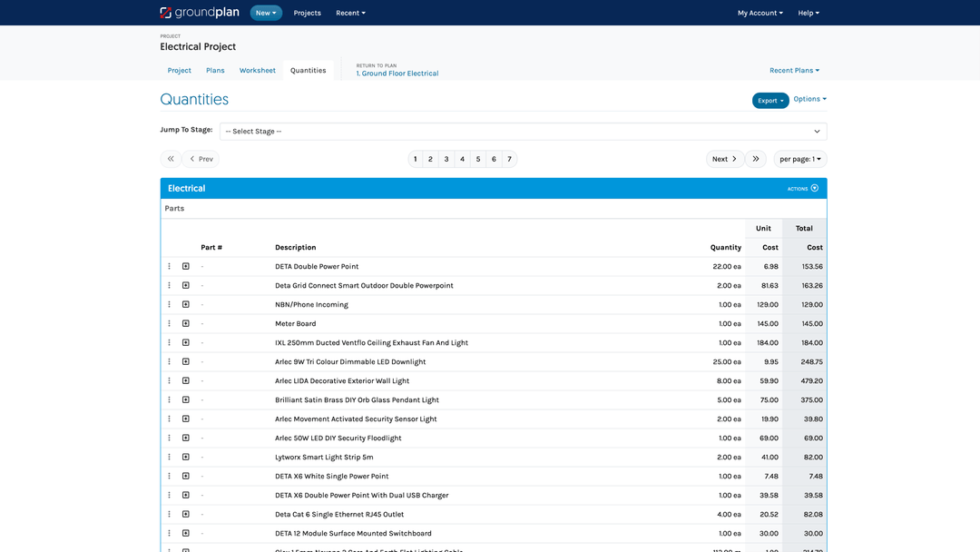This screenshot has width=980, height=552.
Task: Switch to the Plans tab
Action: (x=215, y=70)
